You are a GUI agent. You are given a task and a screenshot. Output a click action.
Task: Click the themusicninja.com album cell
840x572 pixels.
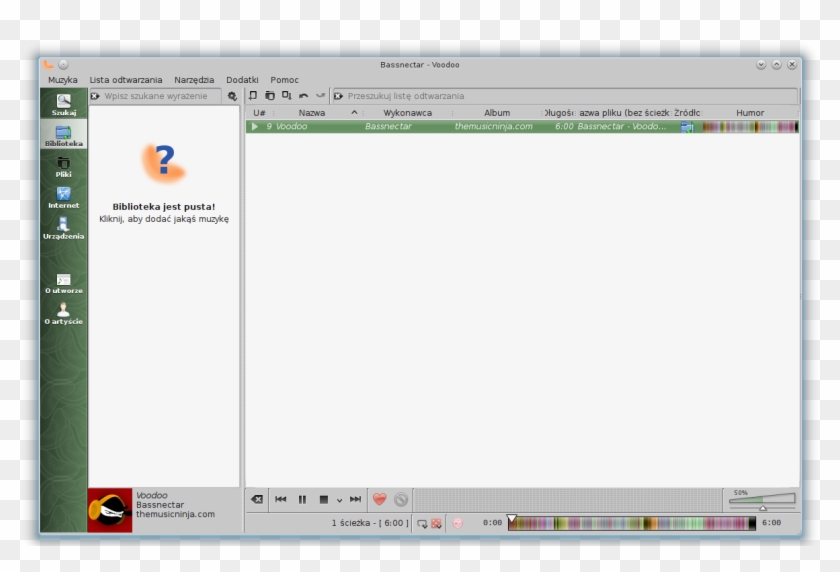click(493, 126)
